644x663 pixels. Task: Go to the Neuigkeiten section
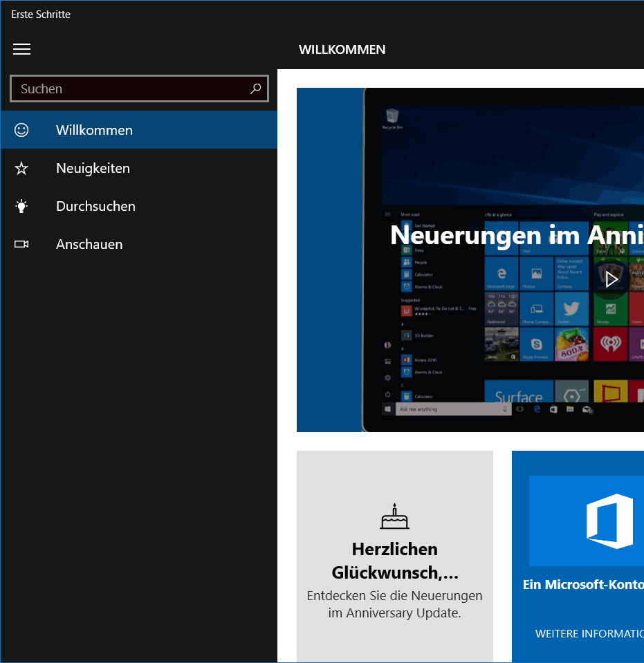point(93,168)
